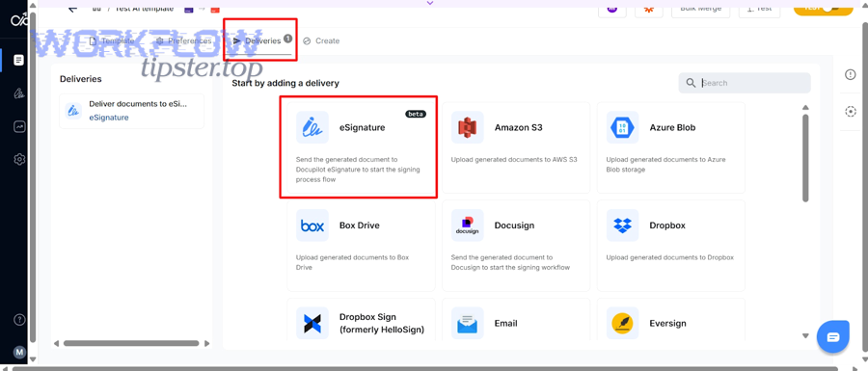
Task: Switch to the Create tab
Action: click(x=321, y=40)
